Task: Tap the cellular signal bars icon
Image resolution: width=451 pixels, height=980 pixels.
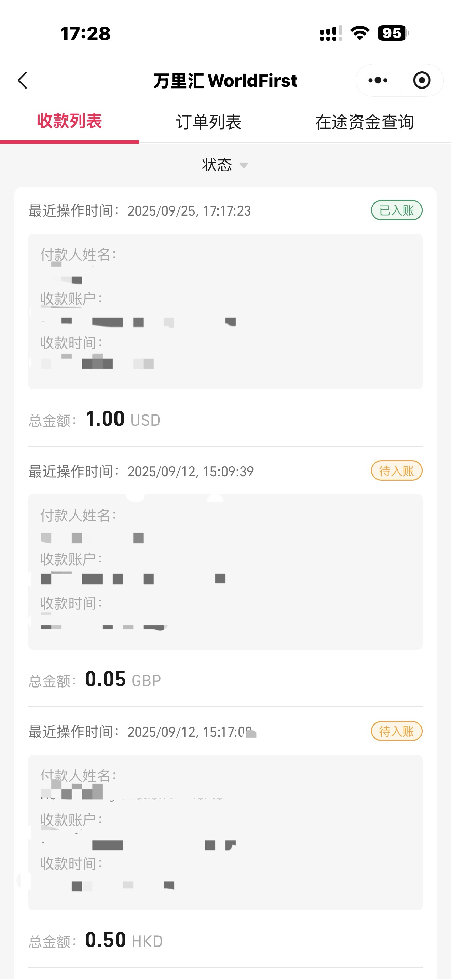Action: coord(331,33)
